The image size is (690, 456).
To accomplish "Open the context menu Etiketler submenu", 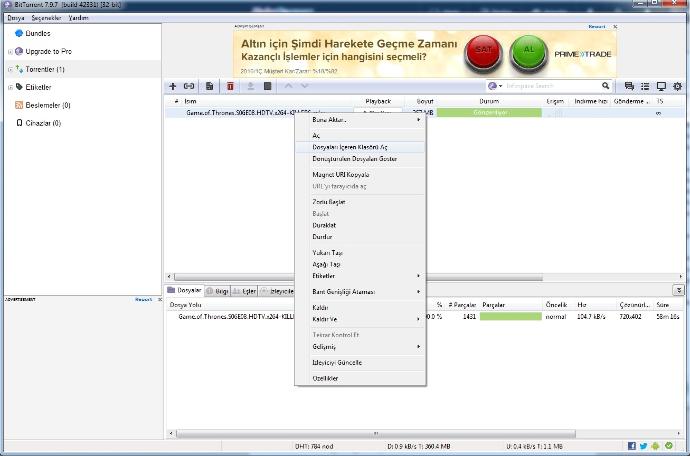I will click(360, 276).
